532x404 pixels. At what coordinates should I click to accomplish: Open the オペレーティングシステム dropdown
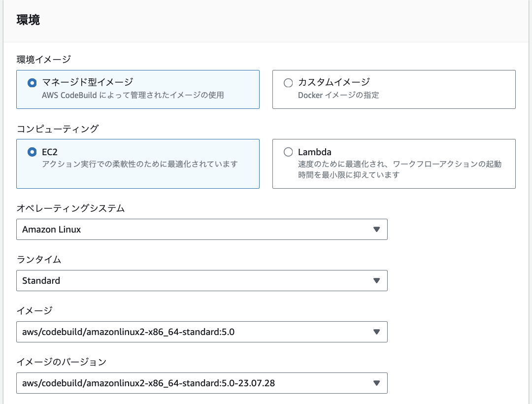coord(202,229)
